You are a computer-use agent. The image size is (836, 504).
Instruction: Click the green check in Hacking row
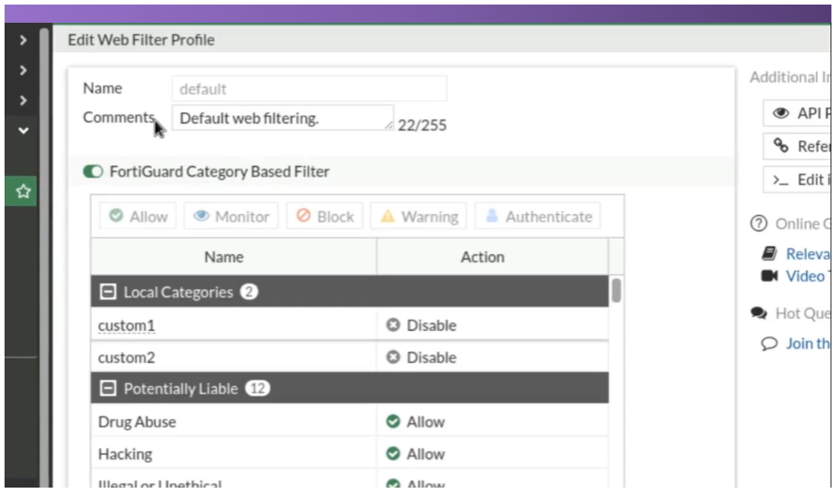coord(393,453)
